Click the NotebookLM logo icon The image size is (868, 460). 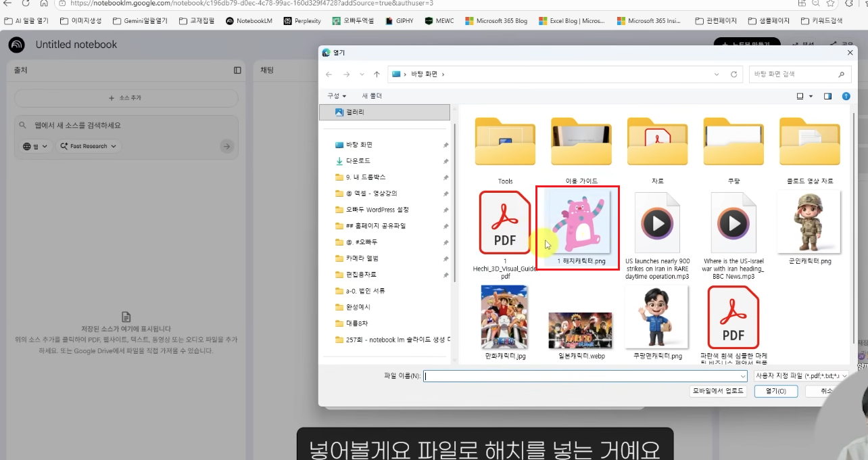pos(17,45)
